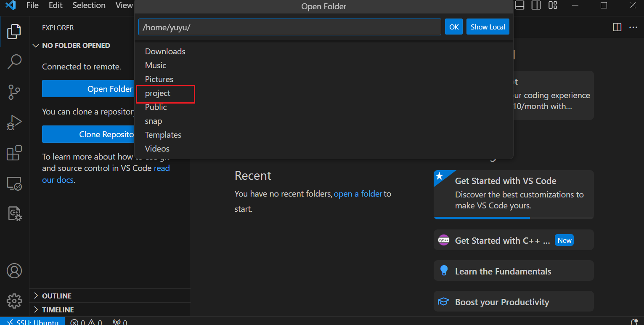Open the Extensions view
Image resolution: width=644 pixels, height=325 pixels.
pyautogui.click(x=14, y=153)
